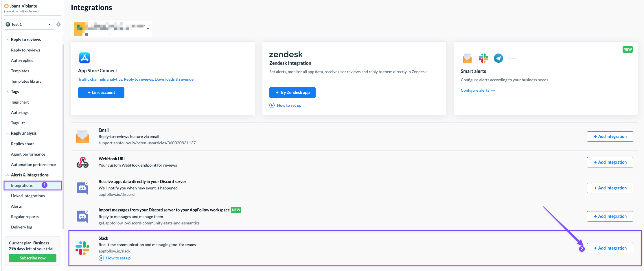Click the Slack icon in Smart alerts
This screenshot has width=644, height=271.
click(483, 58)
